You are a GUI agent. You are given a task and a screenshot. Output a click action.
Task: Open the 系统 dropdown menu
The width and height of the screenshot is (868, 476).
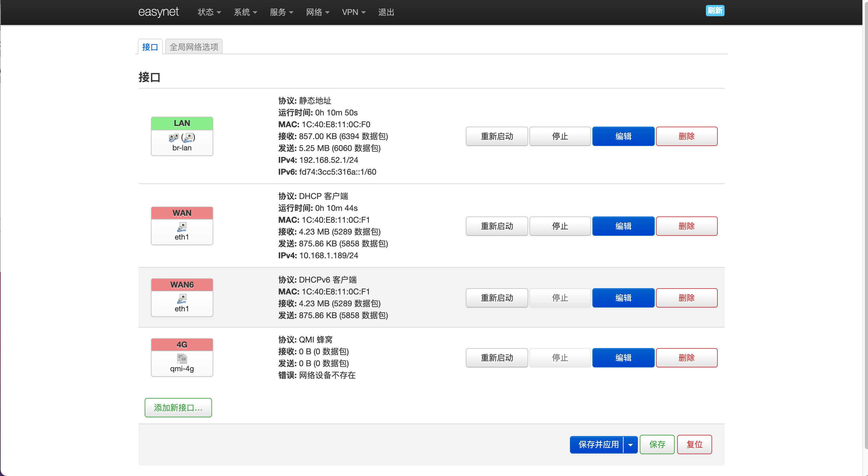coord(245,12)
